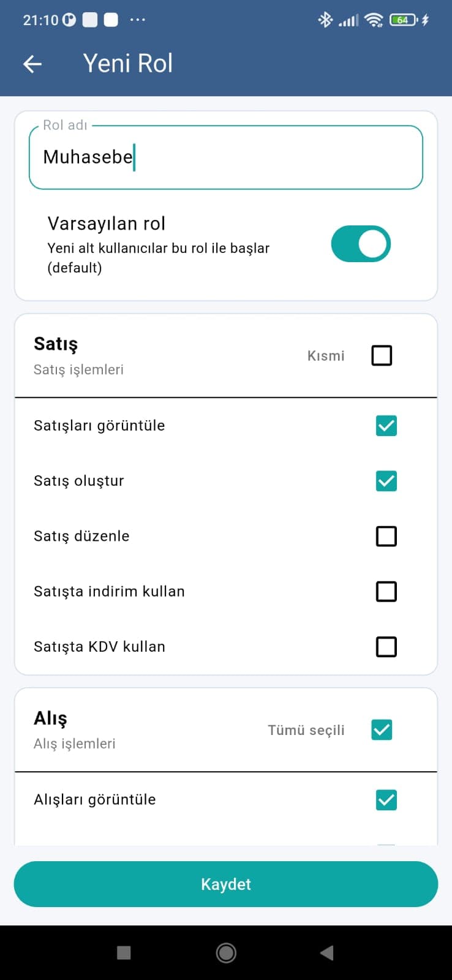Uncheck Satış oluştur permission
This screenshot has height=980, width=452.
[386, 481]
